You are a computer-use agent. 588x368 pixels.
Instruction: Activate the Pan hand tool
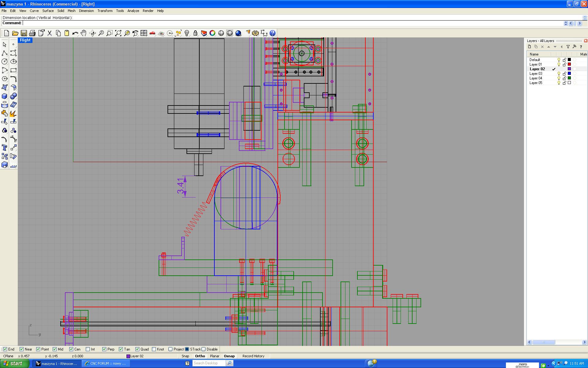pos(84,33)
